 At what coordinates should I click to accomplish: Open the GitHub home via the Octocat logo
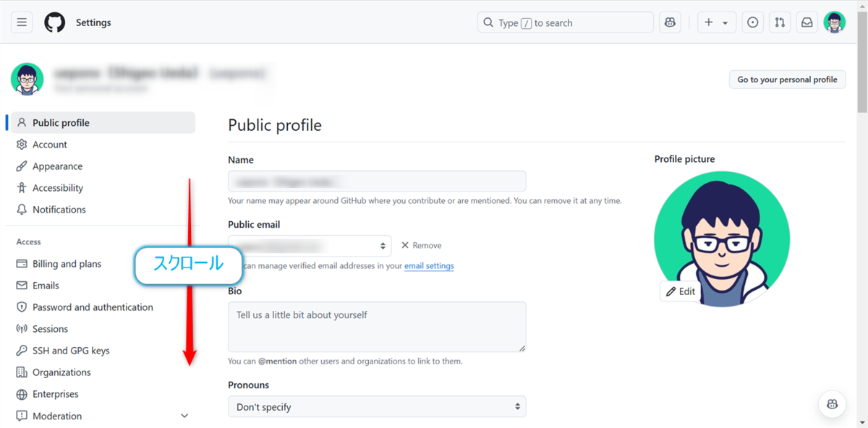tap(54, 22)
